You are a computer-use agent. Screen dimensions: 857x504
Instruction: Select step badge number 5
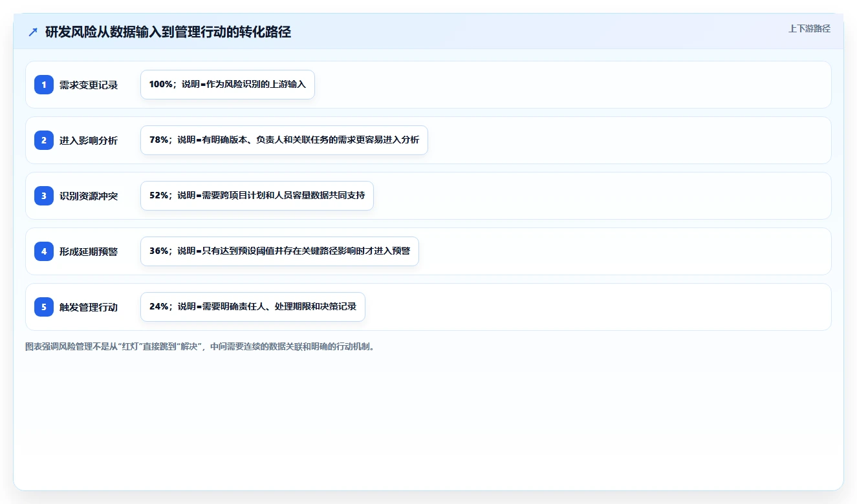tap(44, 307)
